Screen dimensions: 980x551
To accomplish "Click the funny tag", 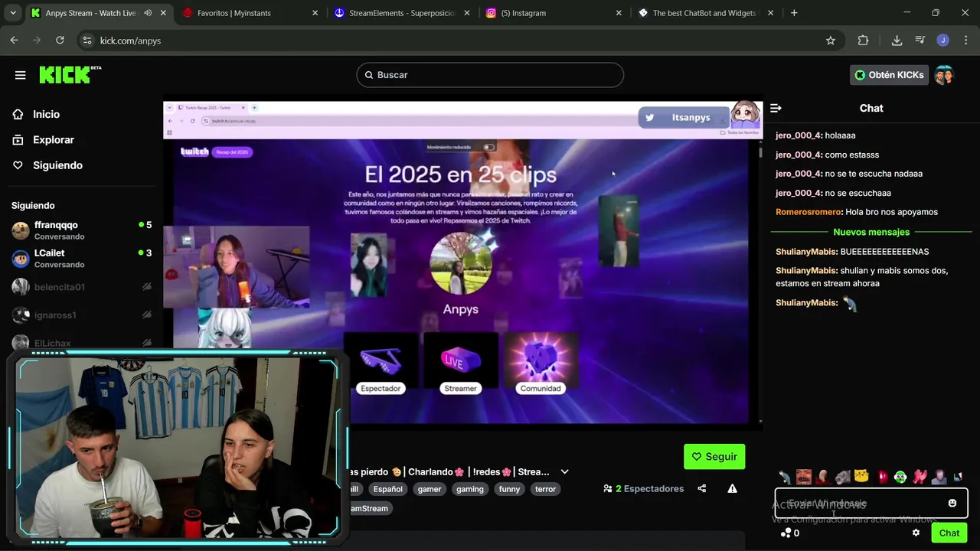I will (x=509, y=489).
